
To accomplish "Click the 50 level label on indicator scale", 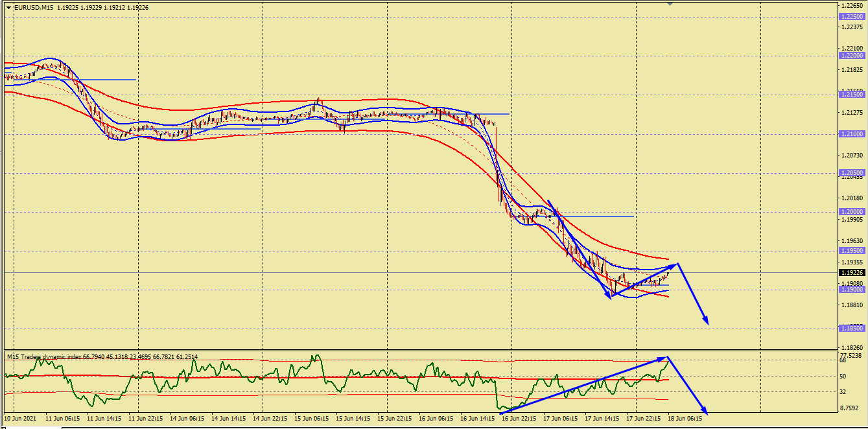I will (843, 376).
